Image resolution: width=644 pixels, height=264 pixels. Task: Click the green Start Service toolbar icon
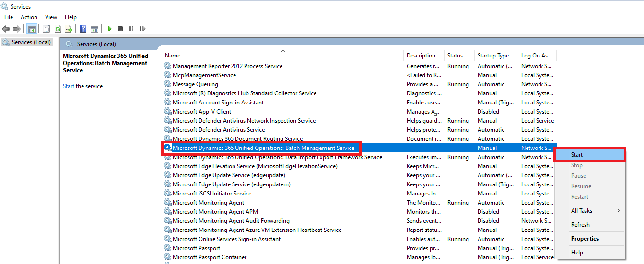(x=110, y=29)
